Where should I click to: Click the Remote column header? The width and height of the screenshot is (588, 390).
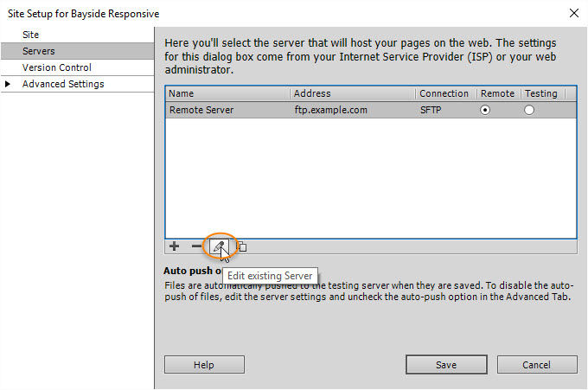pyautogui.click(x=499, y=93)
